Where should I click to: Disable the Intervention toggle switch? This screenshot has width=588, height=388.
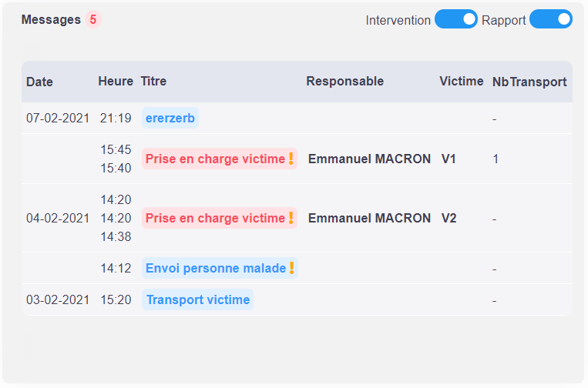pos(456,19)
